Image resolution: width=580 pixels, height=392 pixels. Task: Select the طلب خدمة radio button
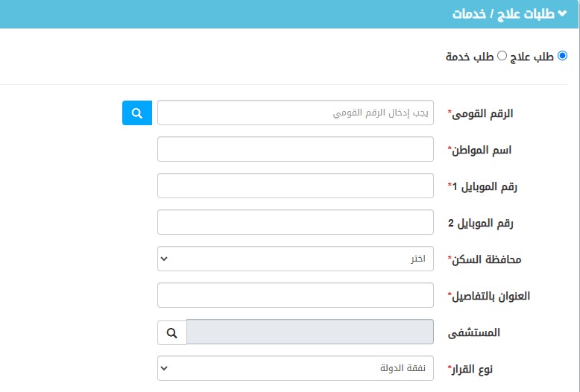[502, 56]
